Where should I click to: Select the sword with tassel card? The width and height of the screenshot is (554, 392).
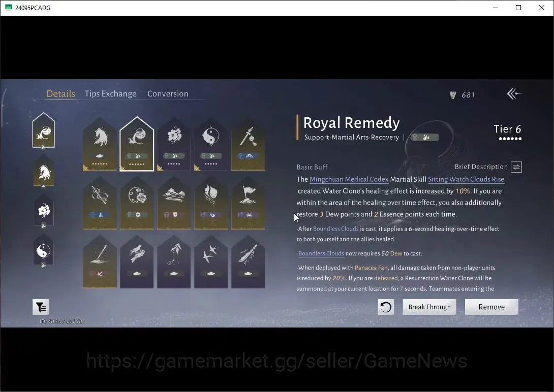[248, 144]
